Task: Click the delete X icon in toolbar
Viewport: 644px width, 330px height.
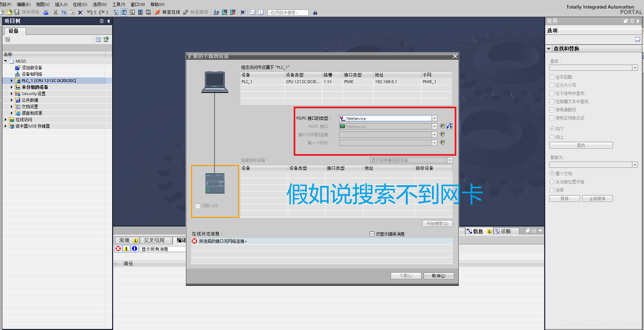Action: click(x=80, y=12)
